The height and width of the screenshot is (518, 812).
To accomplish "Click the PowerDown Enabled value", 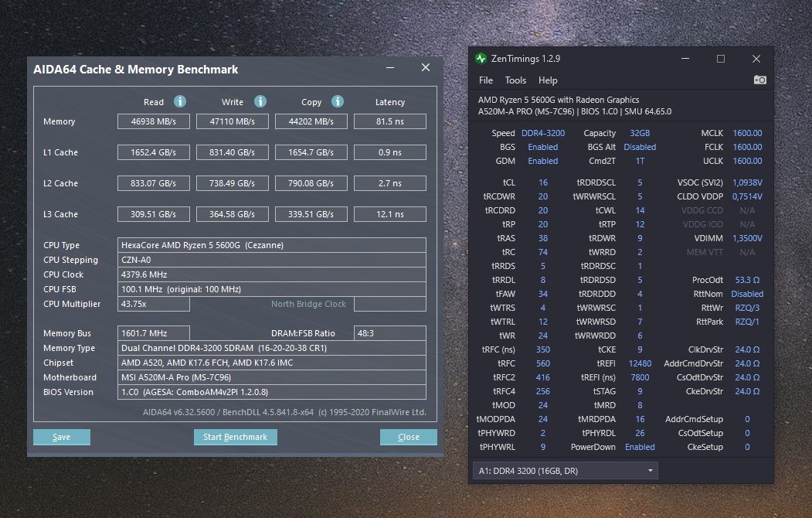I will click(640, 447).
